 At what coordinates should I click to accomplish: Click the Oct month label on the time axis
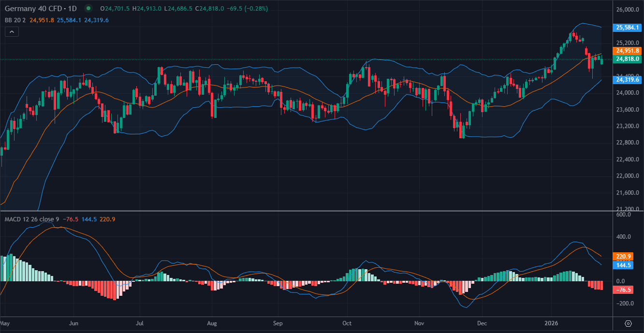(347, 323)
